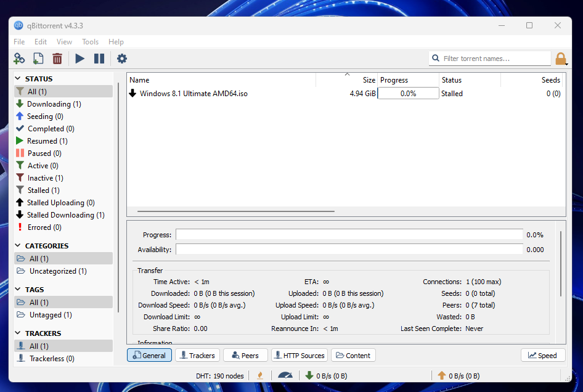The width and height of the screenshot is (583, 392).
Task: Click the horizontal scrollbar under torrent list
Action: coord(236,211)
